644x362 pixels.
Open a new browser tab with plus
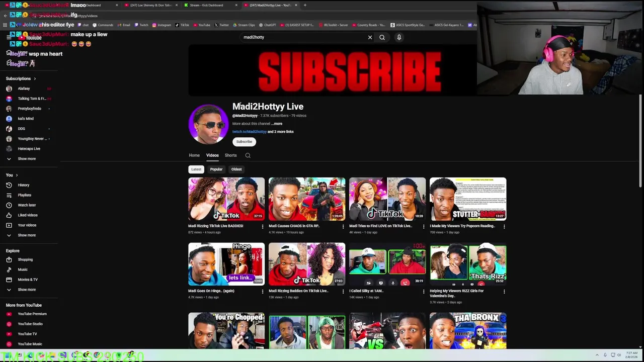[305, 5]
